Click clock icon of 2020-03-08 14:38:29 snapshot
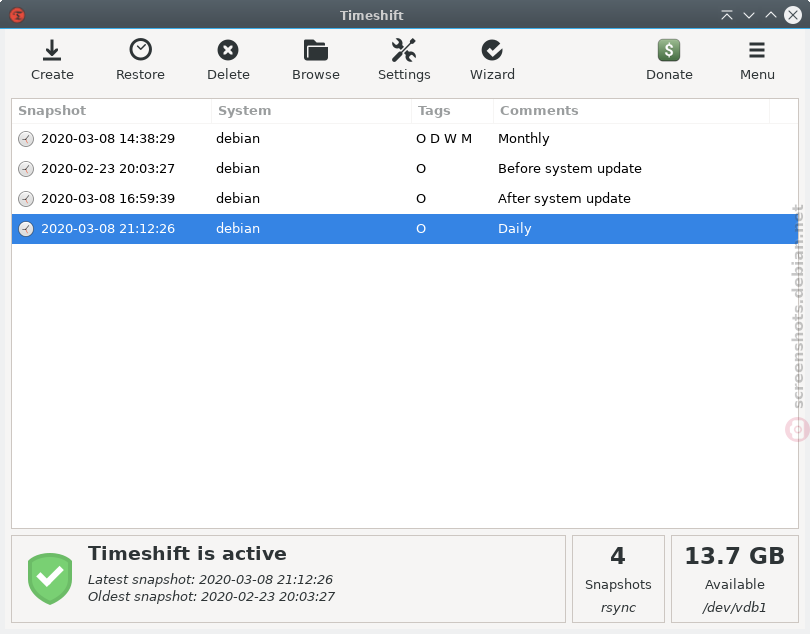Image resolution: width=810 pixels, height=634 pixels. pyautogui.click(x=26, y=138)
